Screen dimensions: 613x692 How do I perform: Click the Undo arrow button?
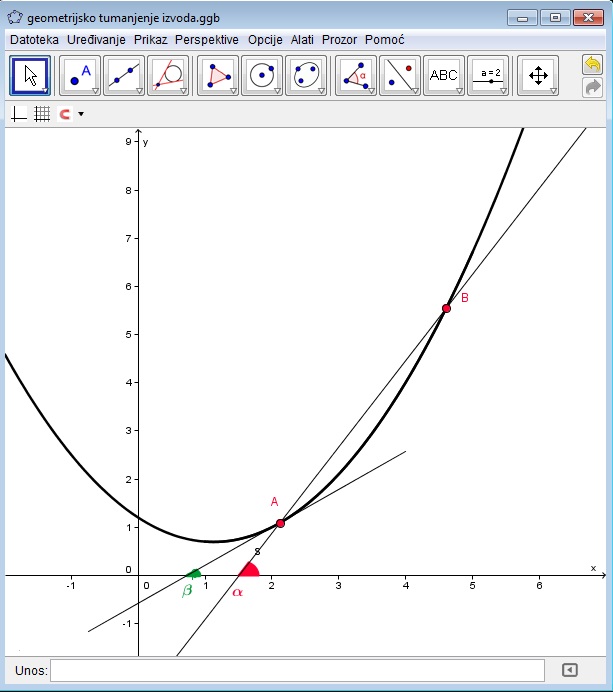click(x=592, y=65)
